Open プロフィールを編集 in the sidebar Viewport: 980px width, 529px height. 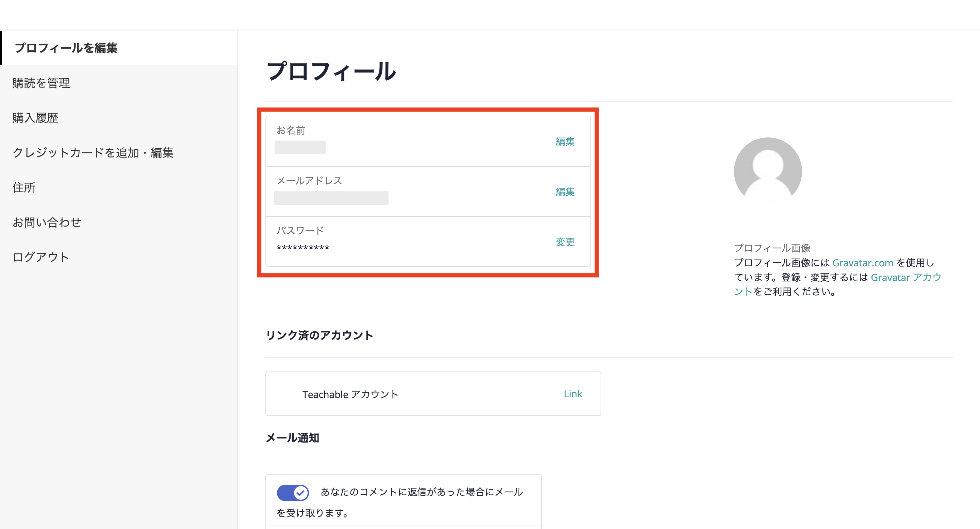click(66, 48)
